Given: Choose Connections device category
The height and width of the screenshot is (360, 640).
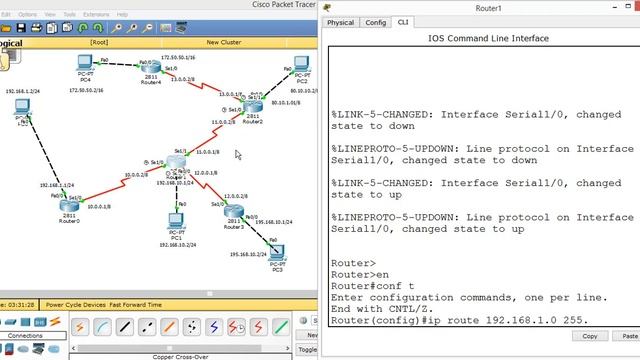Looking at the screenshot, I should tap(55, 322).
